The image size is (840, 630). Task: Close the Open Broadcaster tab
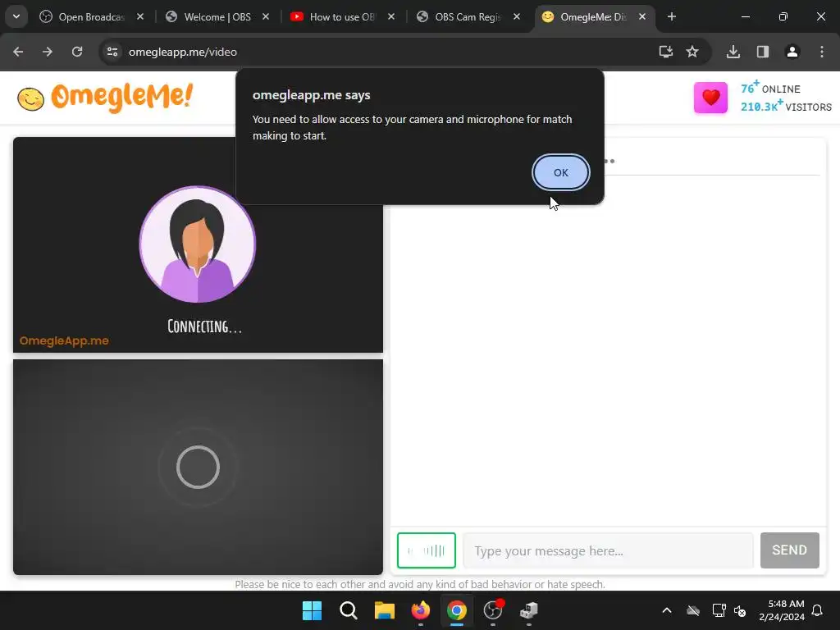139,16
